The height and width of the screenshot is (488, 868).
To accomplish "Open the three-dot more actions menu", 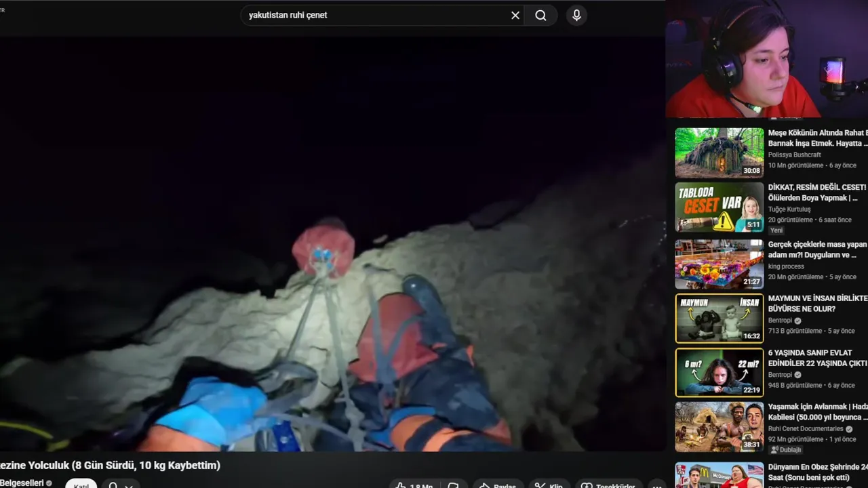I will 656,485.
